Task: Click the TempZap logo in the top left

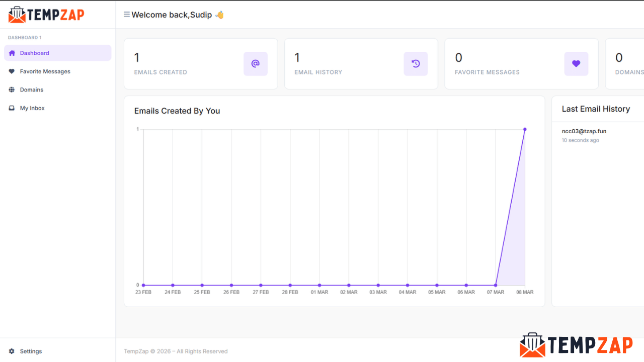Action: click(46, 15)
